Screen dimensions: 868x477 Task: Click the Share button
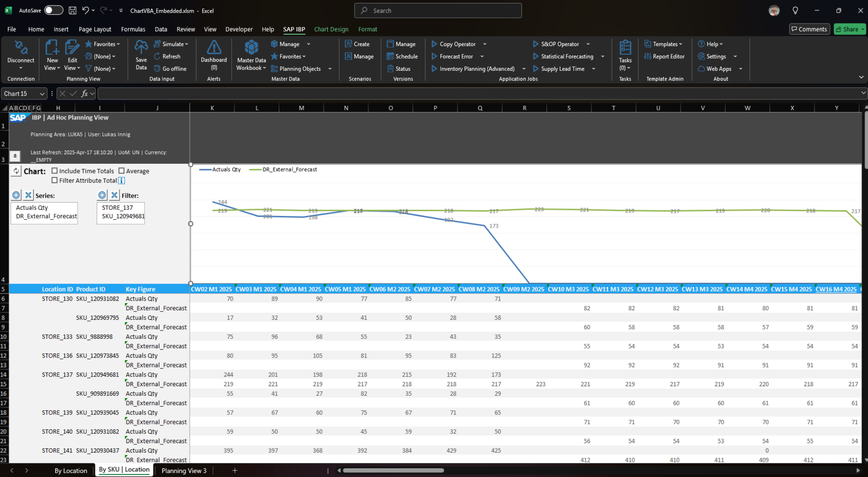point(849,29)
